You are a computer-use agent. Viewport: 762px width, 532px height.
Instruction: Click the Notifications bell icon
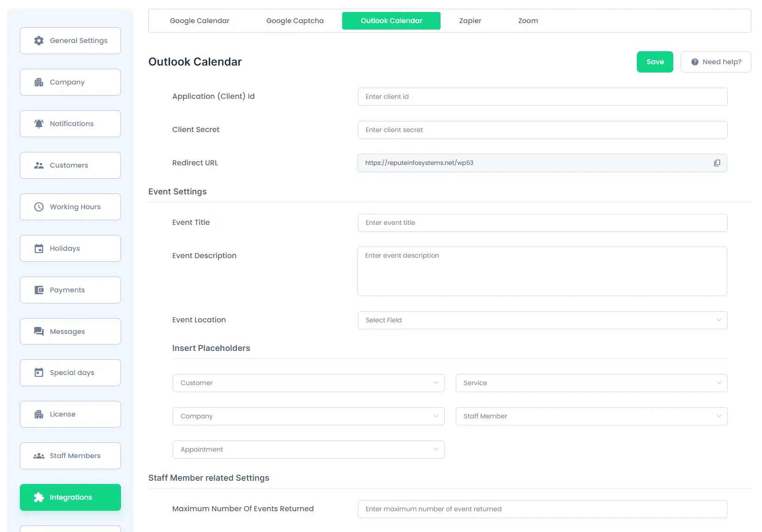click(39, 124)
